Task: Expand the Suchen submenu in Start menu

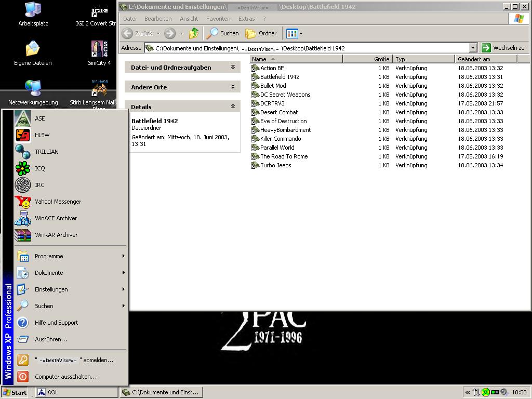Action: (x=71, y=306)
